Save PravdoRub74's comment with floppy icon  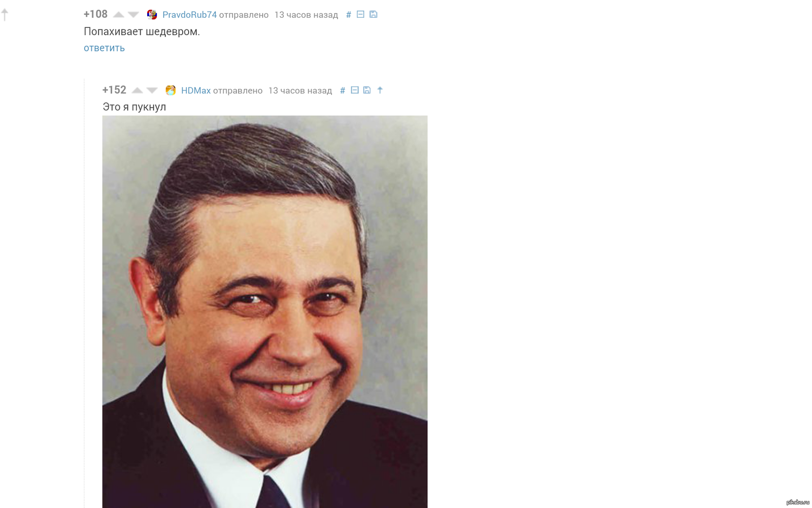coord(374,14)
